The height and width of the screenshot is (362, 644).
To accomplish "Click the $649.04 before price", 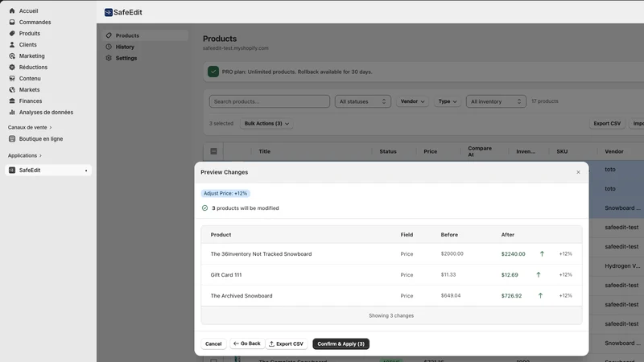I will 451,295.
